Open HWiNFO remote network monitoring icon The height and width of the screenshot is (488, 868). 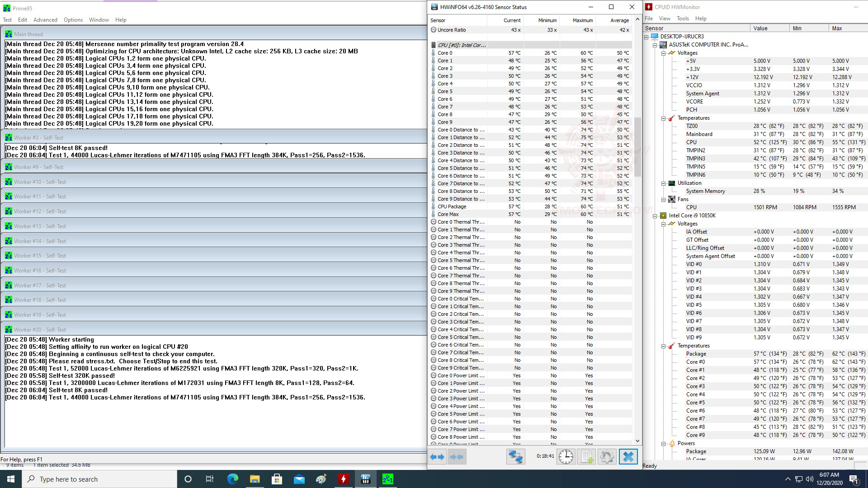(515, 457)
